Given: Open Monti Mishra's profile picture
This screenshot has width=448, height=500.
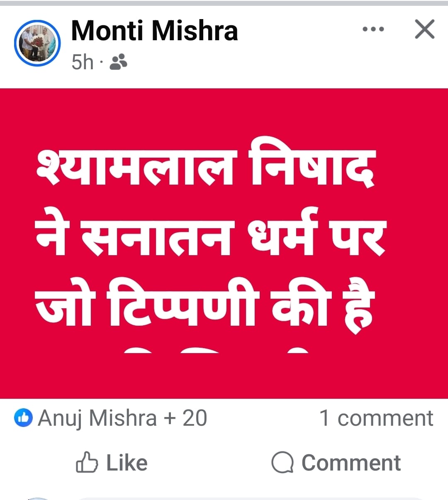Looking at the screenshot, I should pyautogui.click(x=37, y=43).
